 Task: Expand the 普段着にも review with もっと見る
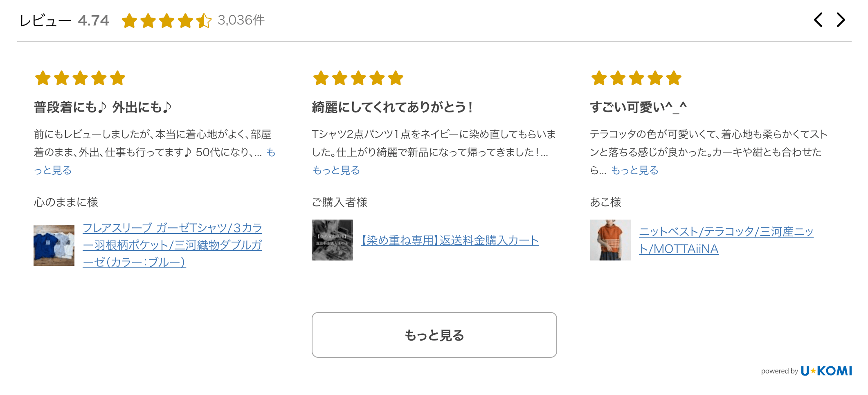[x=52, y=171]
